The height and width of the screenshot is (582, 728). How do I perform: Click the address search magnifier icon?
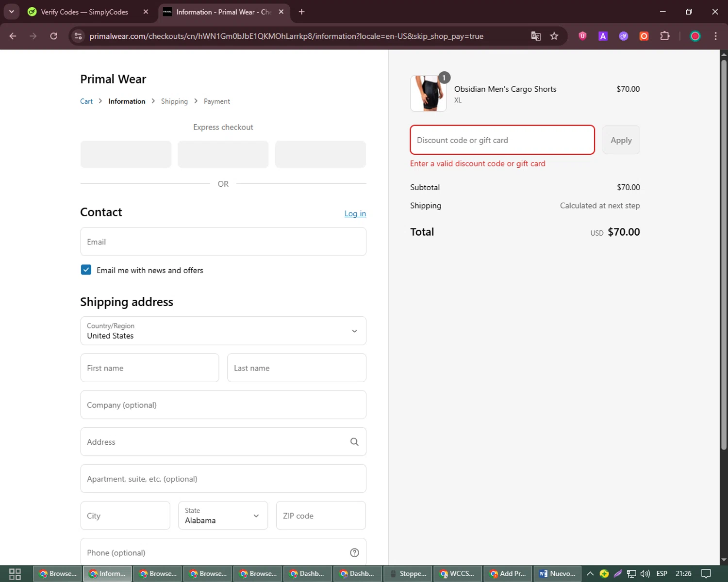pyautogui.click(x=354, y=442)
